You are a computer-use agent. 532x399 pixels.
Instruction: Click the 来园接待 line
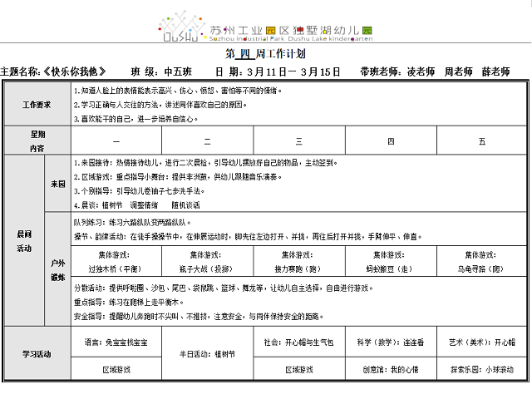(x=205, y=163)
